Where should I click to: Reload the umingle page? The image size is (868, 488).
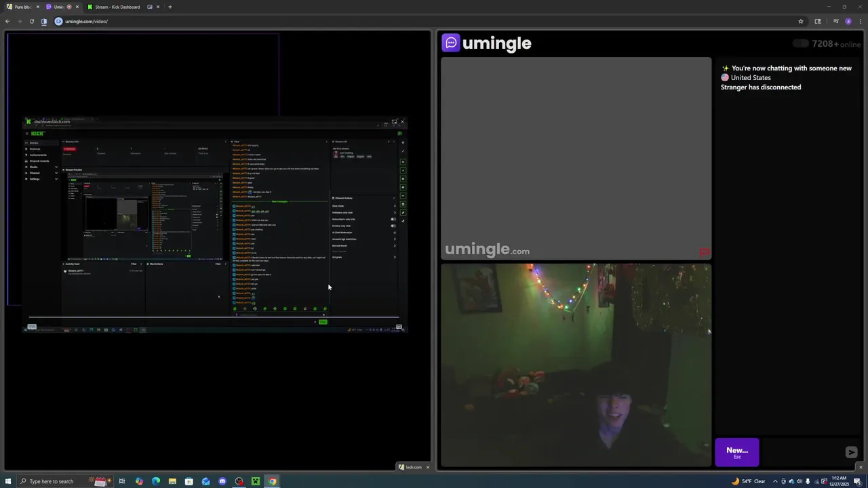point(31,21)
